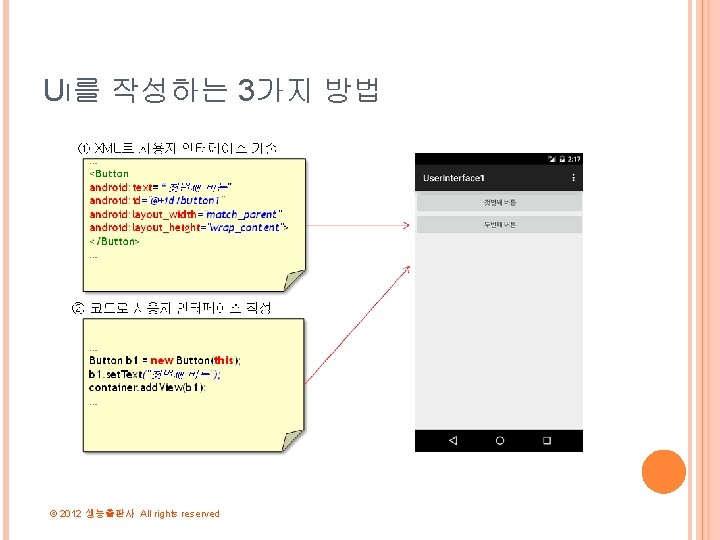Tap the Android back navigation button
The height and width of the screenshot is (540, 720).
point(453,440)
